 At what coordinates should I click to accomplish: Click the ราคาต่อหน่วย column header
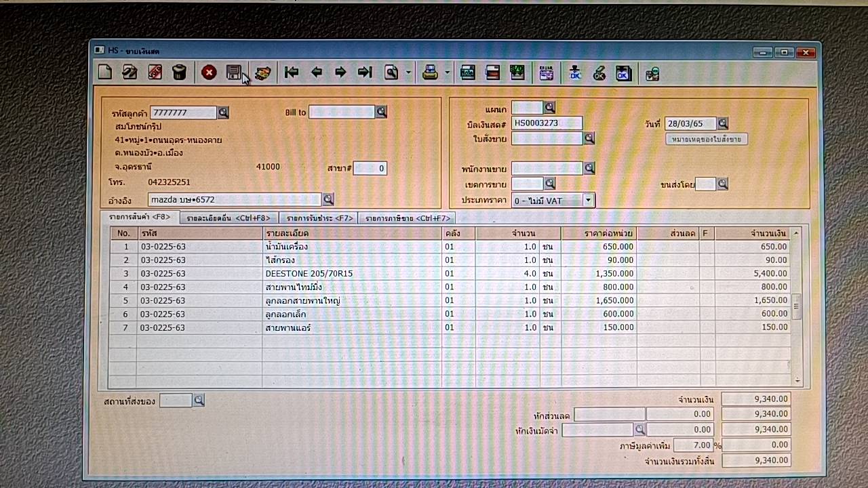(x=599, y=233)
